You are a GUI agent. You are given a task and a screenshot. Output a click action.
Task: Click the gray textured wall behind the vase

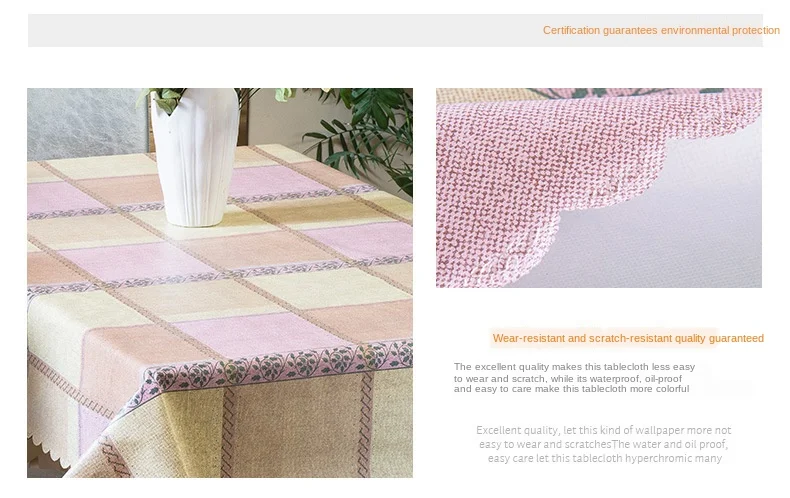coord(86,123)
